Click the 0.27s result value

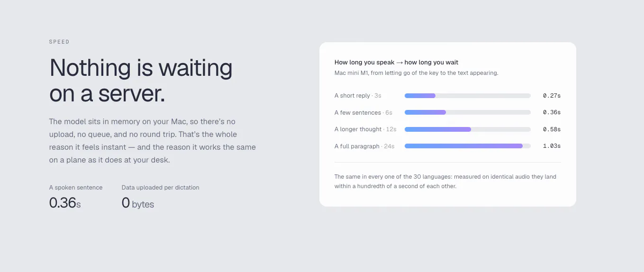tap(552, 96)
